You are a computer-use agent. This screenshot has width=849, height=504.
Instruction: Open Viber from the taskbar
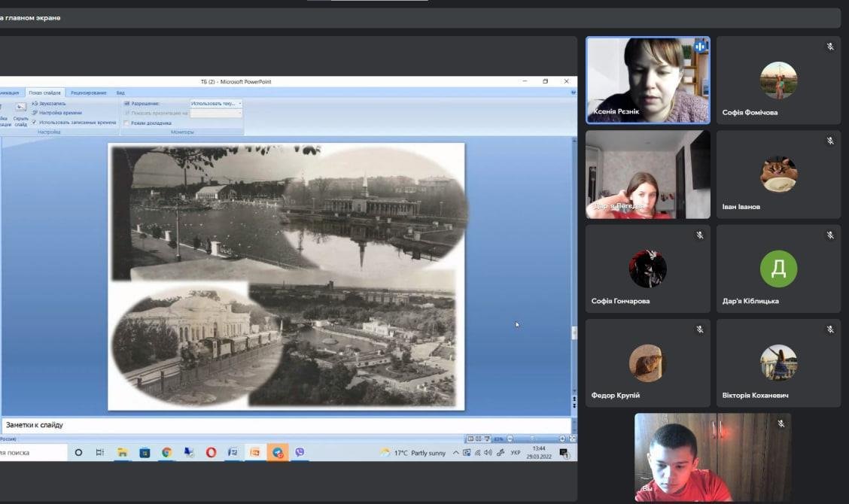300,453
